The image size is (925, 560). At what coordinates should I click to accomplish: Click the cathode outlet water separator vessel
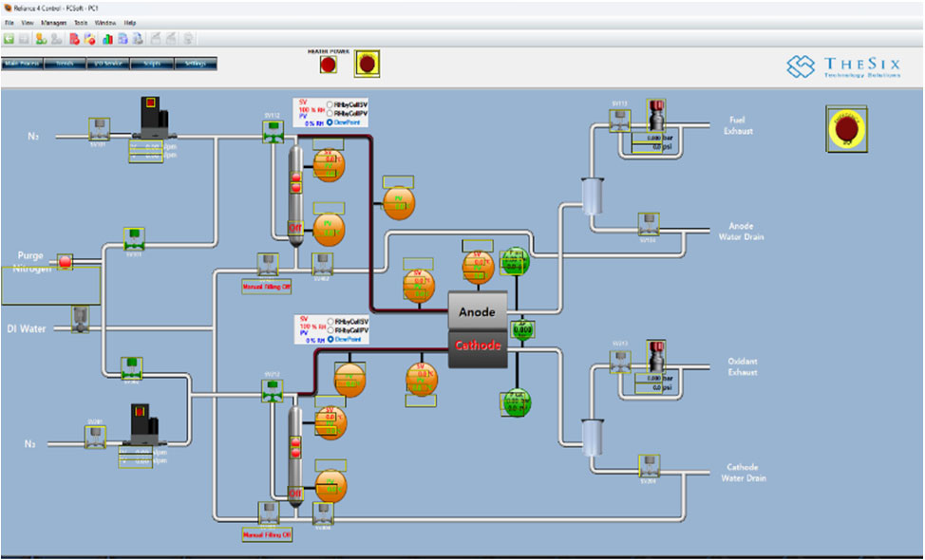pyautogui.click(x=593, y=438)
